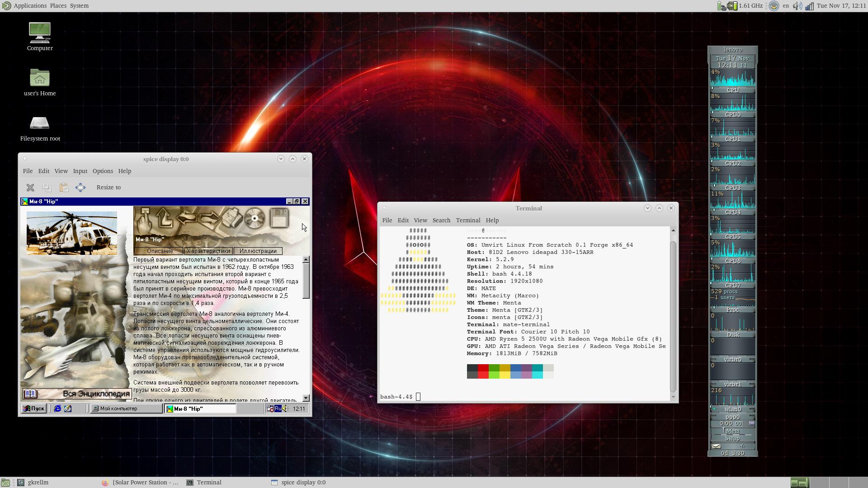Click the pointing hand icon
Viewport: 868px width, 488px height.
(x=145, y=218)
